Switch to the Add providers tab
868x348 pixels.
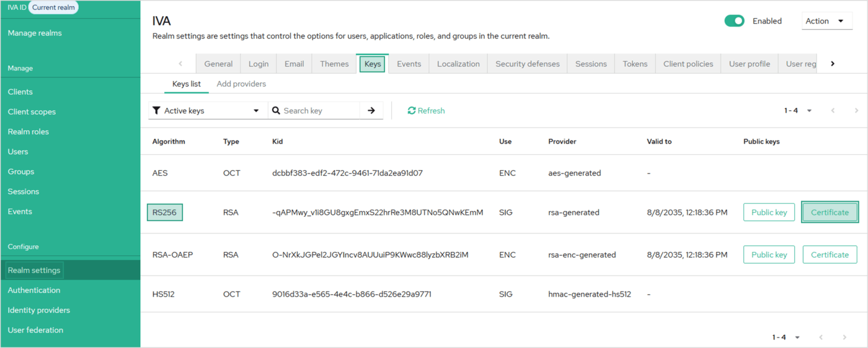click(x=241, y=84)
